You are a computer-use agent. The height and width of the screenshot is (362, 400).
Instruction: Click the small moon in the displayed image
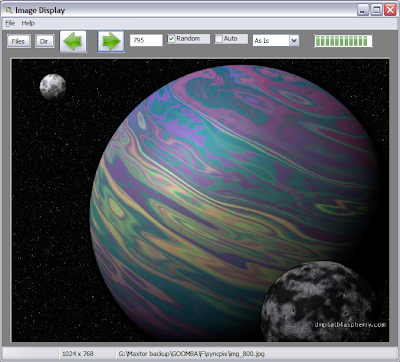point(53,87)
